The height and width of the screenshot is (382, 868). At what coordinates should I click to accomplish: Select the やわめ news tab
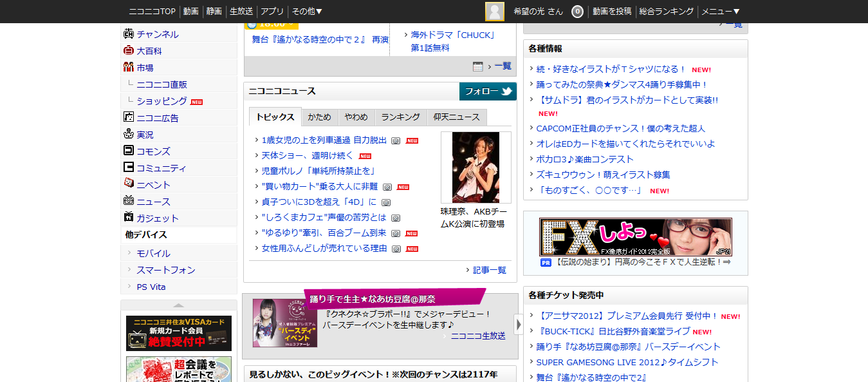click(x=356, y=117)
